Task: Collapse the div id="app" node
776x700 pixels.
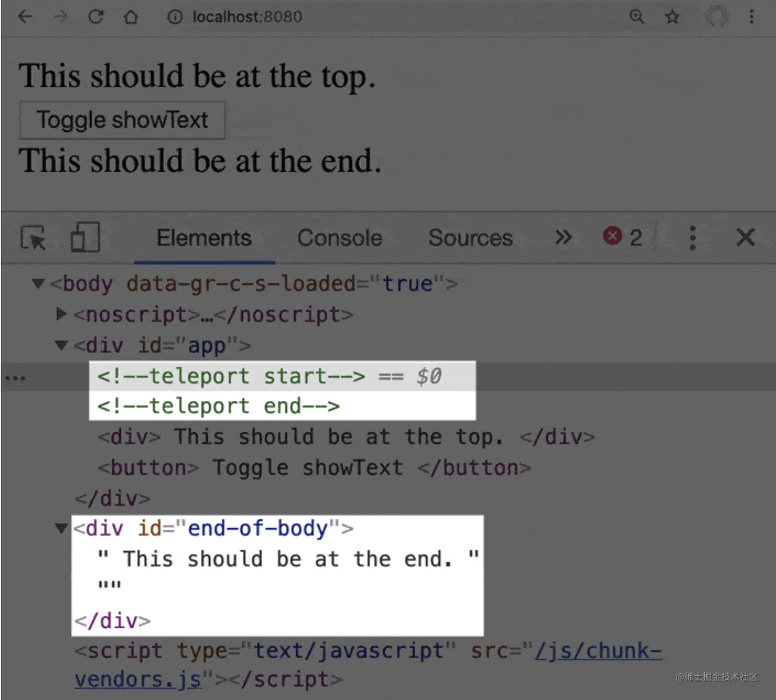Action: click(61, 345)
